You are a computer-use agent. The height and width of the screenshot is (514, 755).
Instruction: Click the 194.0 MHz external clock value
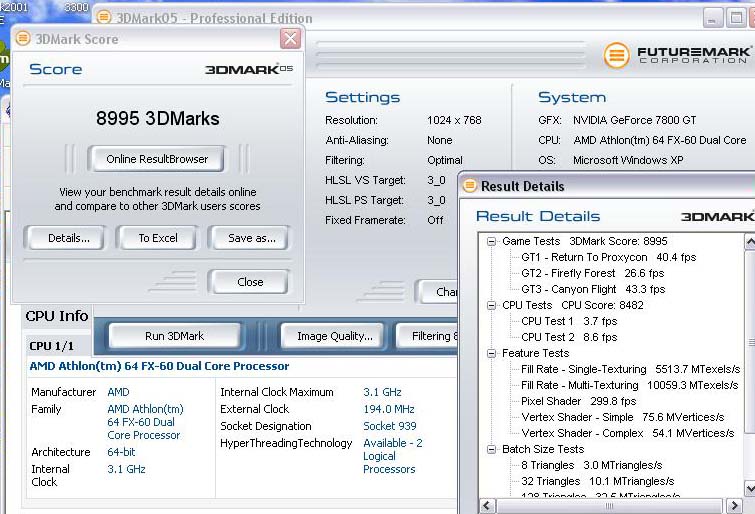389,409
